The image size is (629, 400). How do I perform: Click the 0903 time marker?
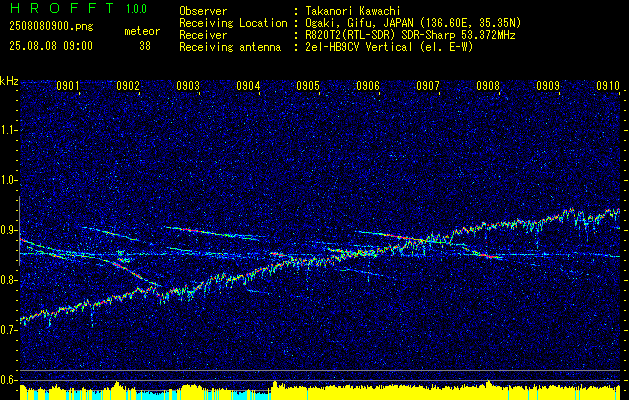point(188,86)
